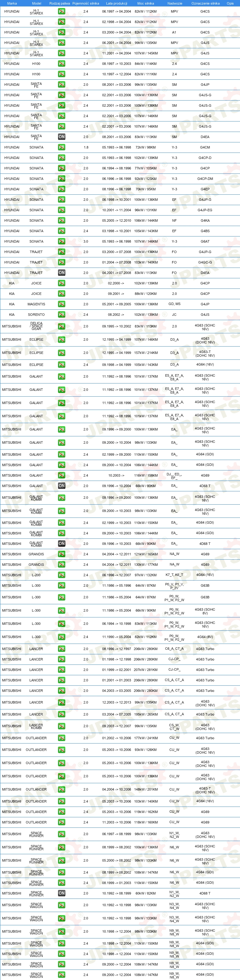Click the Model column header
The width and height of the screenshot is (240, 980).
(37, 3)
